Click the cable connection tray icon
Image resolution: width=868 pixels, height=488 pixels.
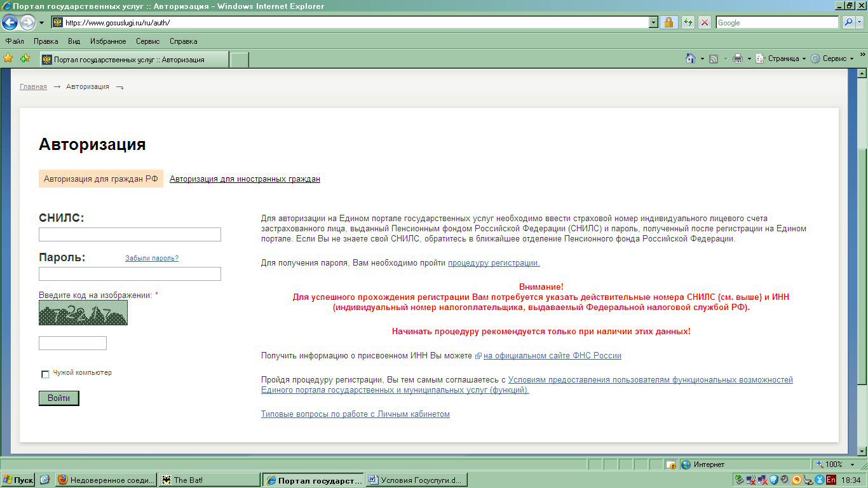point(808,480)
